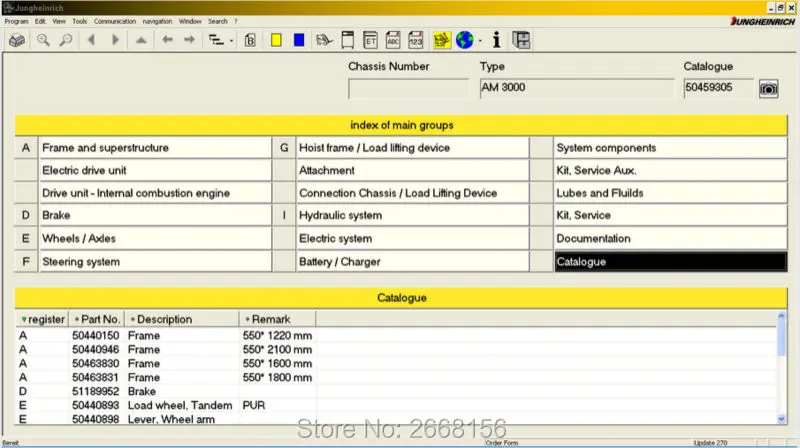Open the Documentation group
Image resolution: width=800 pixels, height=448 pixels.
pos(670,238)
